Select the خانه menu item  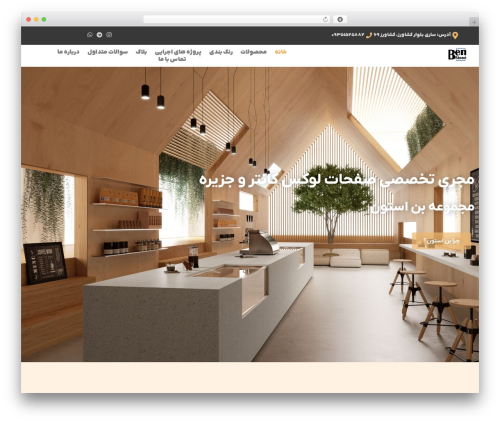pyautogui.click(x=281, y=52)
